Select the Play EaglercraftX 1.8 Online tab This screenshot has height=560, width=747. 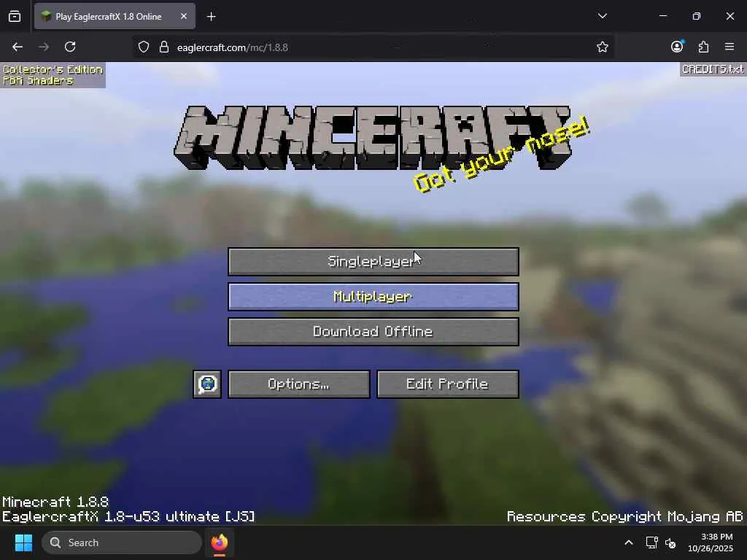(115, 16)
